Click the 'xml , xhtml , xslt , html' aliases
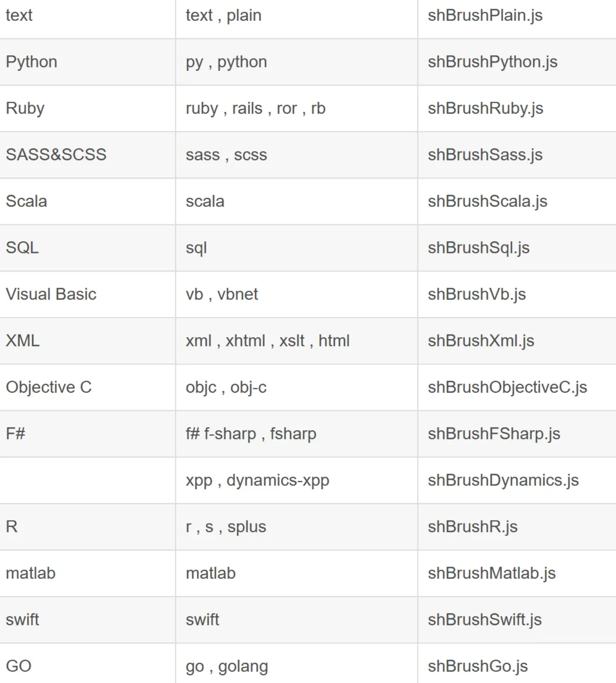616x683 pixels. [x=268, y=341]
